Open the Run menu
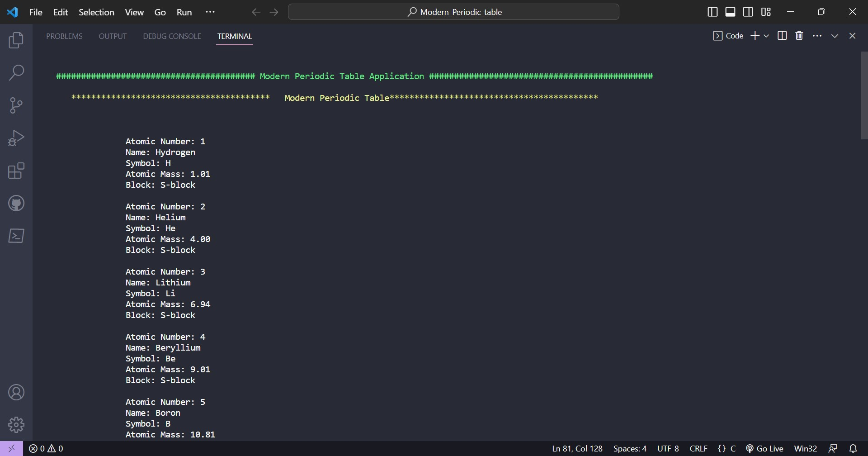The image size is (868, 456). click(x=184, y=12)
